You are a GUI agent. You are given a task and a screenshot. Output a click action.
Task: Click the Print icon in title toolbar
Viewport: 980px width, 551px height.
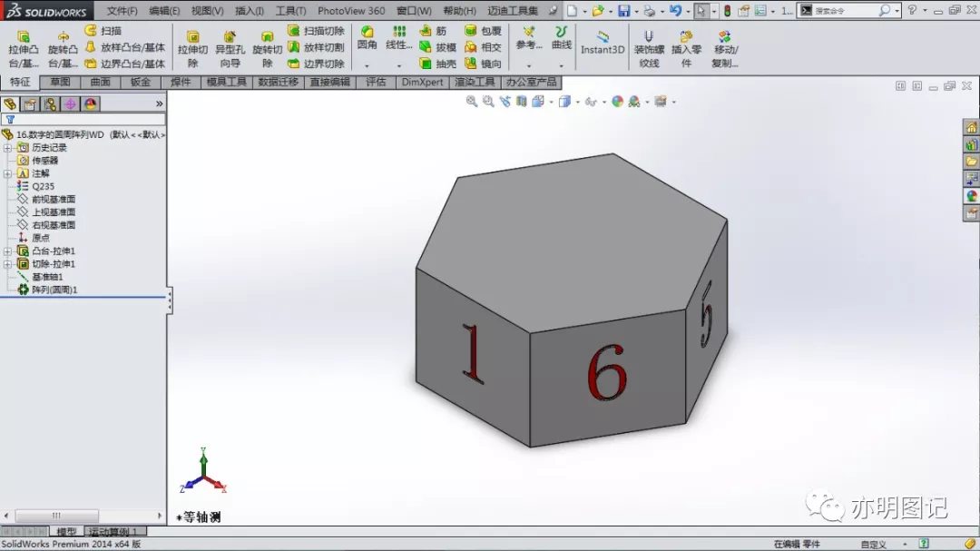click(x=650, y=11)
